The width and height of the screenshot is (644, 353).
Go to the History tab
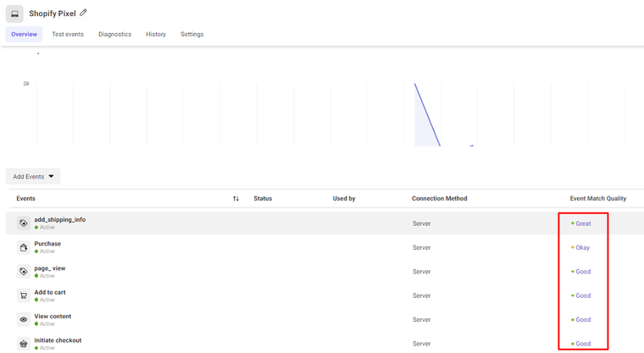point(156,34)
